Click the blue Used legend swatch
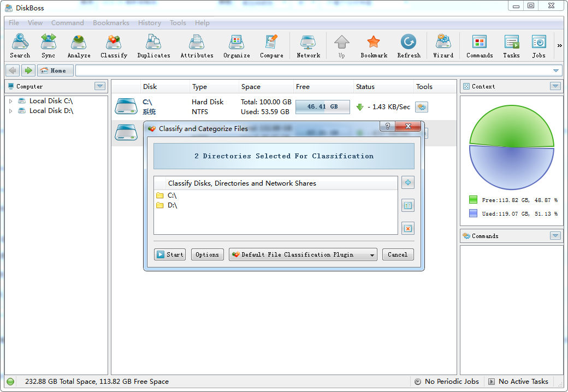Screen dimensions: 568x392 click(473, 213)
